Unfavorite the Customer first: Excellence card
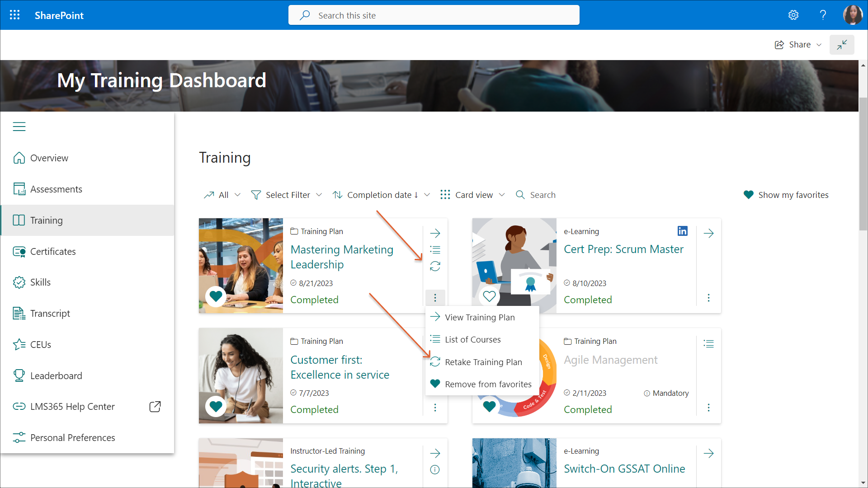 click(216, 406)
